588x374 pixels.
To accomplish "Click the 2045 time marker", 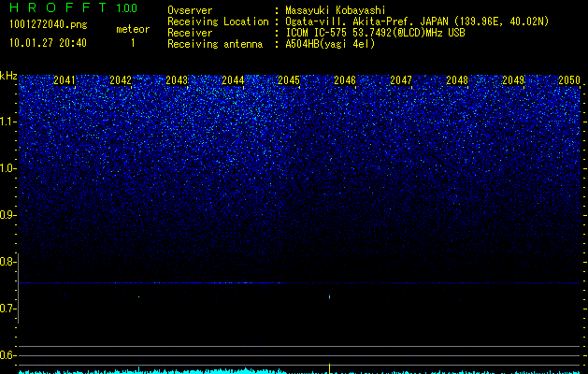I will point(289,79).
